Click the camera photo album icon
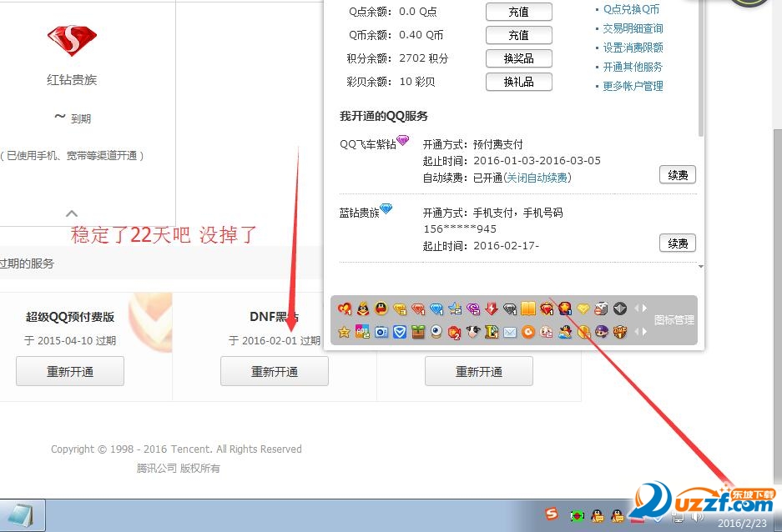Viewport: 782px width, 532px height. 380,332
